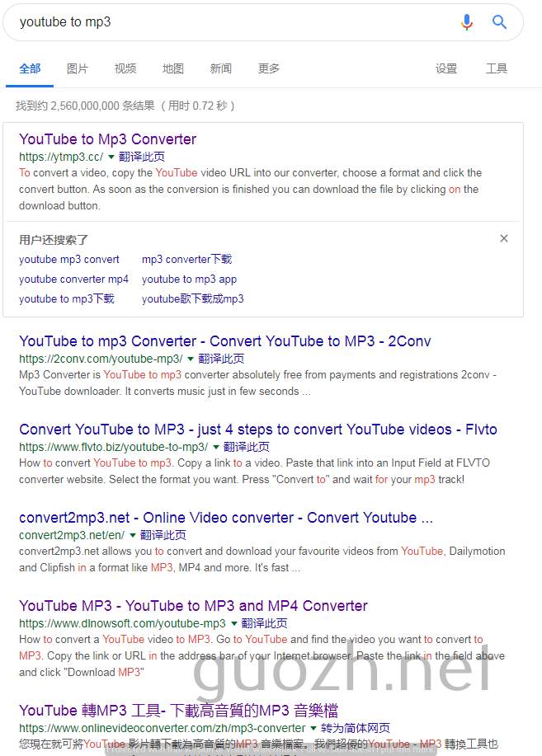Screen dimensions: 542x756
Task: Expand the 更多 menu
Action: tap(268, 69)
